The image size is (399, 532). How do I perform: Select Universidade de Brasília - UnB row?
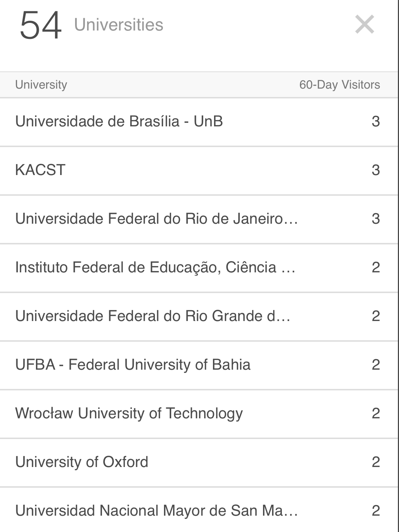[x=119, y=121]
